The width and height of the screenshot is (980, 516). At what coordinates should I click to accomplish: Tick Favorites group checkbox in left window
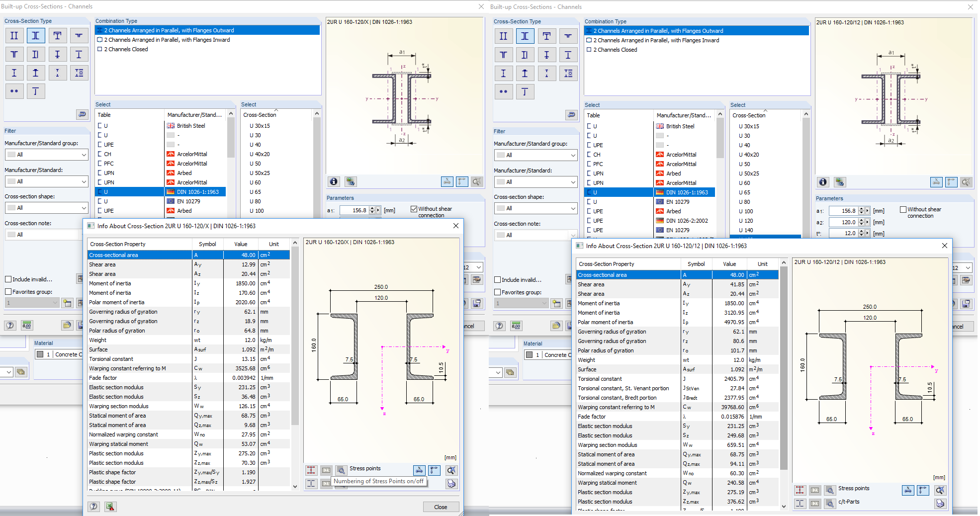click(x=8, y=292)
